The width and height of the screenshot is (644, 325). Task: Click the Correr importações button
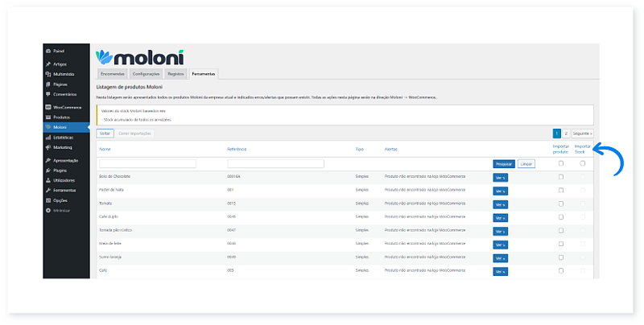(134, 134)
